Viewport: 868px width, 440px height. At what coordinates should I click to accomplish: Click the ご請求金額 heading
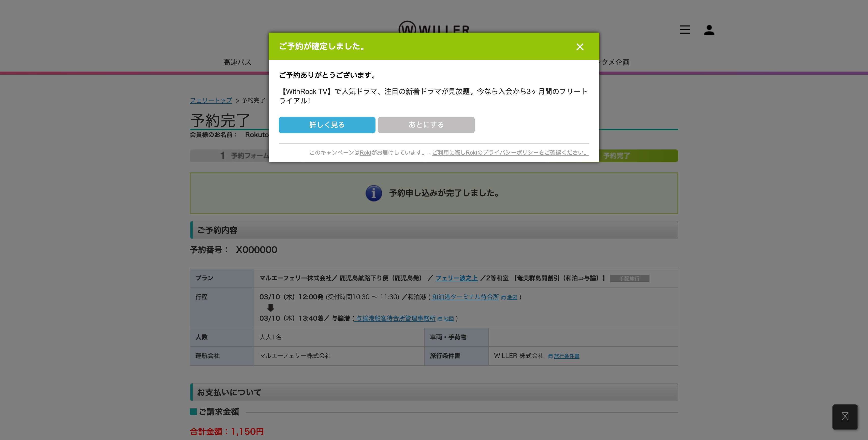pos(219,412)
